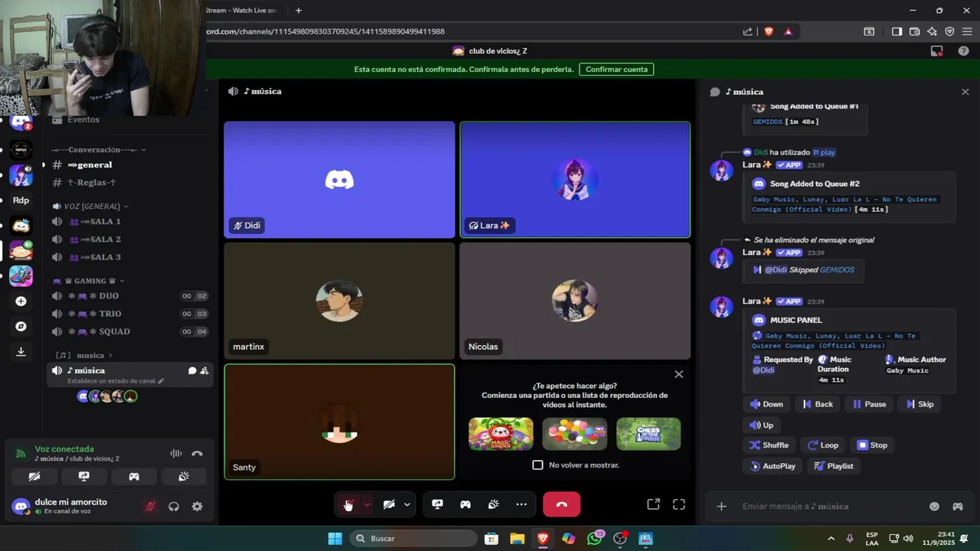Turn on camera in the call bar
980x551 pixels.
coord(389,504)
